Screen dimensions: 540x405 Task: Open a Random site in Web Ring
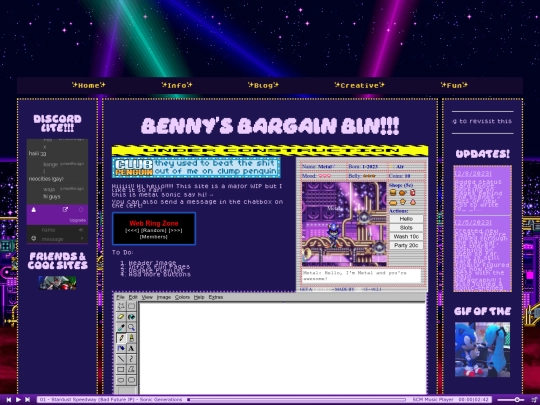pos(154,230)
